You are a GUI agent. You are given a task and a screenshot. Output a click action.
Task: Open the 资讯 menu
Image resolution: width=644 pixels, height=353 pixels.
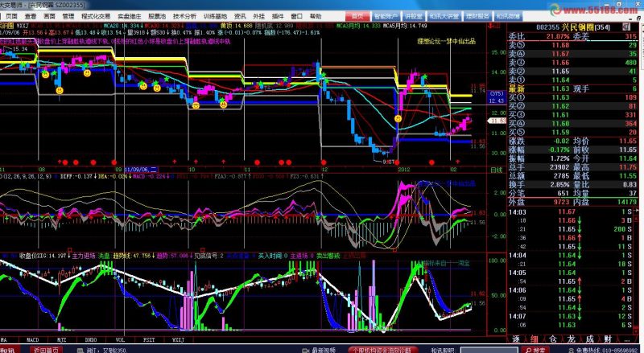click(240, 16)
